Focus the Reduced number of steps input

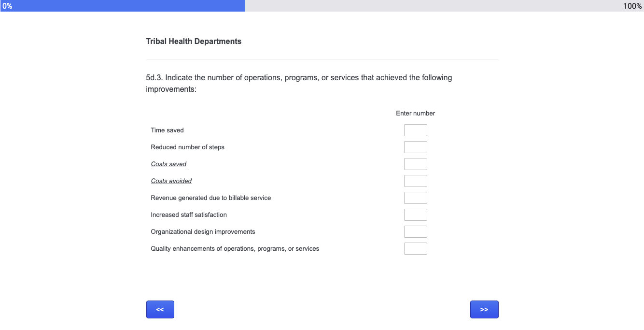click(x=415, y=147)
